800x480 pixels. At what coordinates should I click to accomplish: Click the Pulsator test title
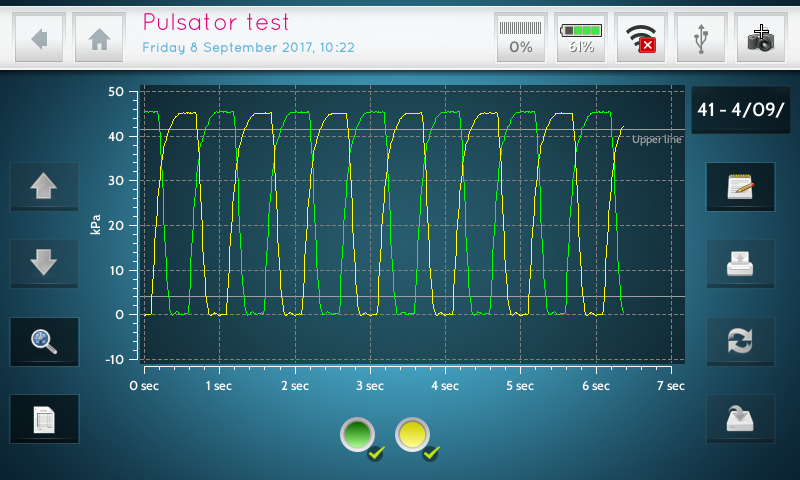coord(216,22)
